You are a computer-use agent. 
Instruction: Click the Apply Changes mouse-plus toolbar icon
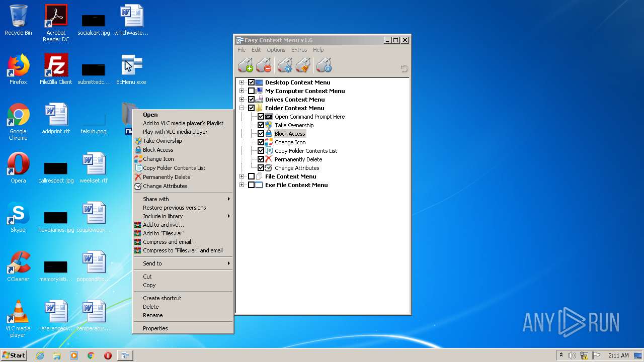pyautogui.click(x=246, y=65)
